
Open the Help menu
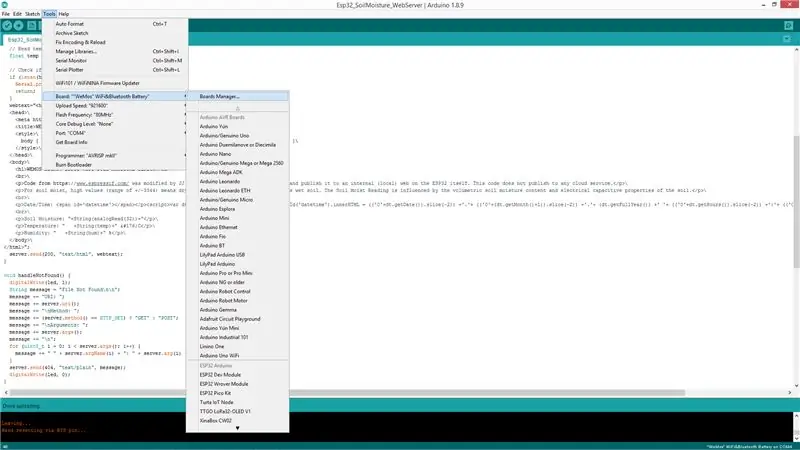(x=64, y=14)
